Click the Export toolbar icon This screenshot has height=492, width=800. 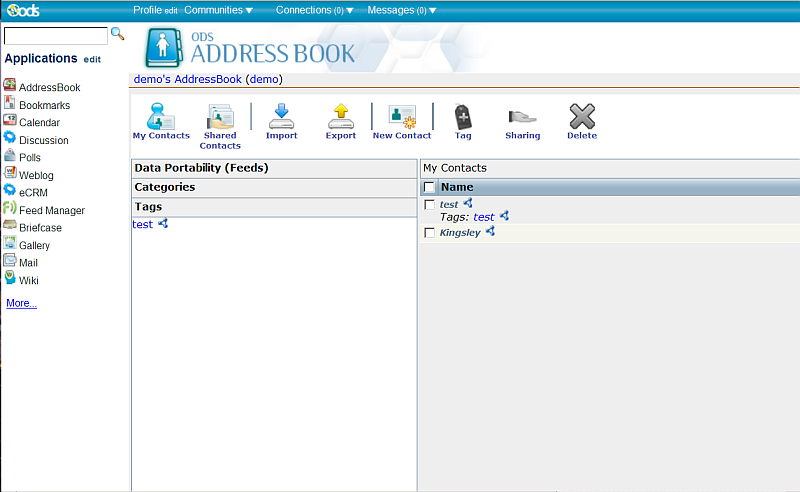341,116
